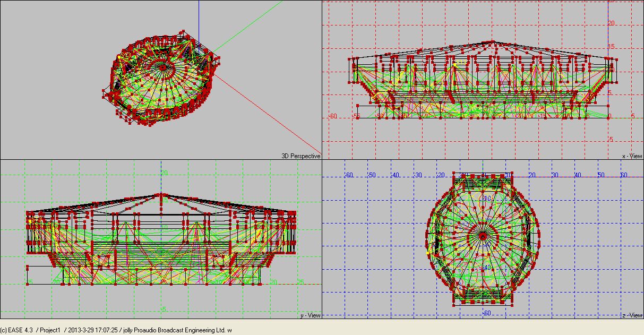Image resolution: width=644 pixels, height=335 pixels.
Task: Click the green 20 label atop y-View
Action: (x=165, y=173)
